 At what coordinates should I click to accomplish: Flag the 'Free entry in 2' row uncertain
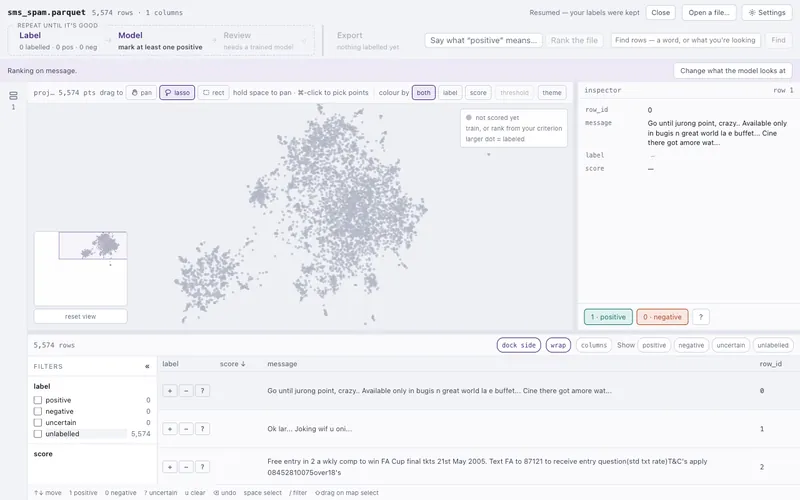pyautogui.click(x=203, y=467)
